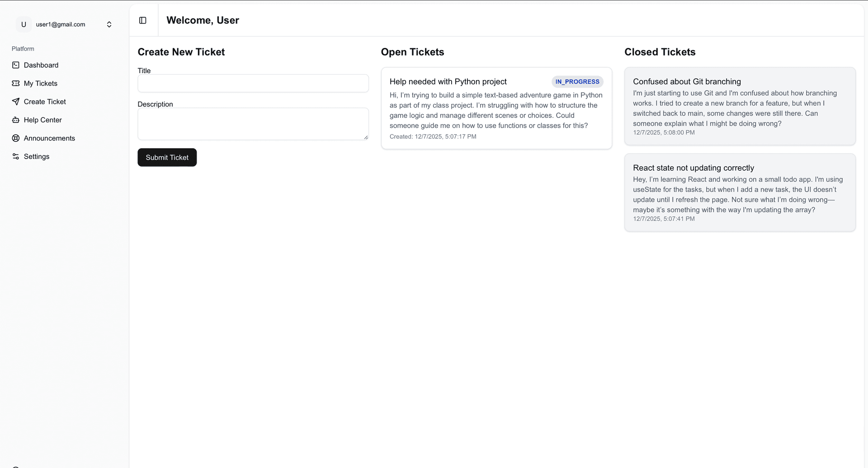The width and height of the screenshot is (868, 468).
Task: Open the 'React state not updating correctly' ticket
Action: (740, 192)
